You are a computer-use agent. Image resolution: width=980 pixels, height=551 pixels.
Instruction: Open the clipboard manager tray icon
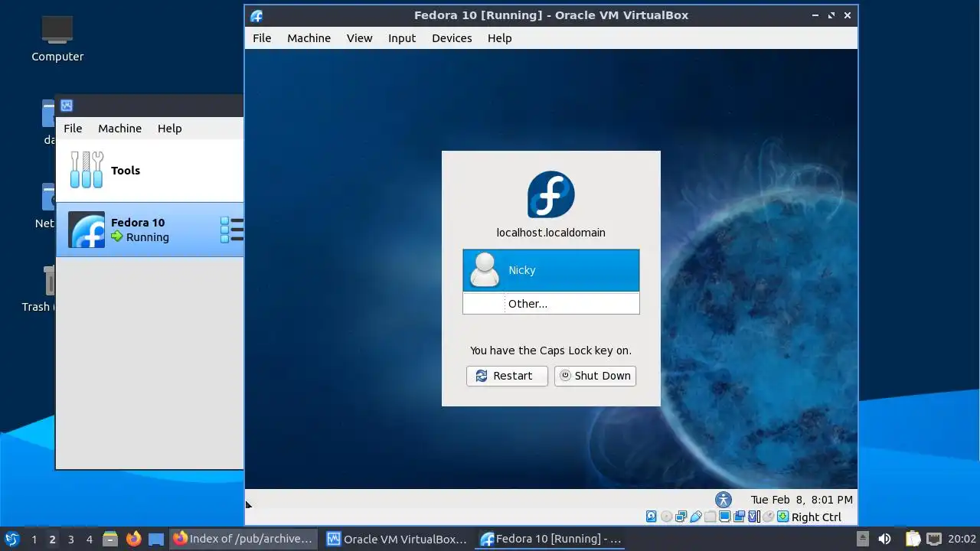coord(913,539)
